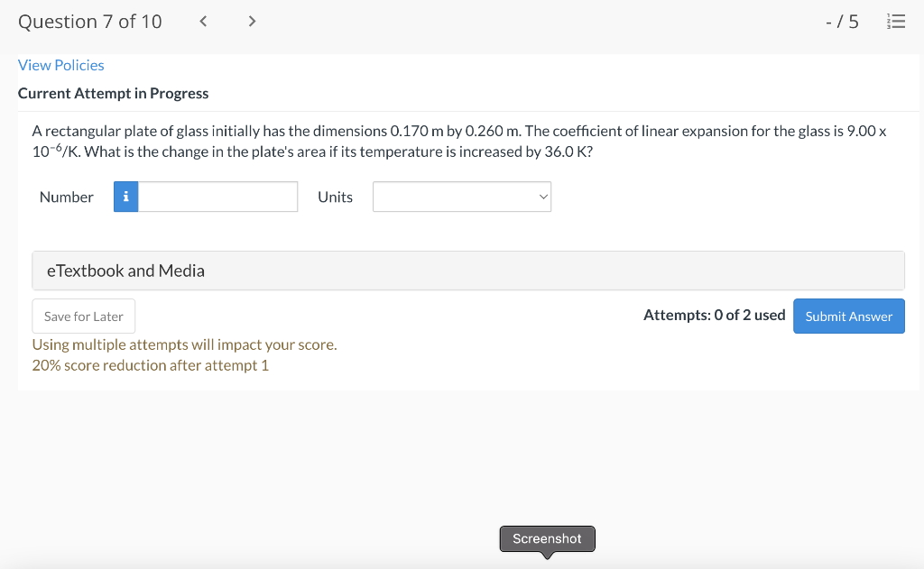This screenshot has height=569, width=924.
Task: Click the Current Attempt in Progress label
Action: tap(113, 93)
